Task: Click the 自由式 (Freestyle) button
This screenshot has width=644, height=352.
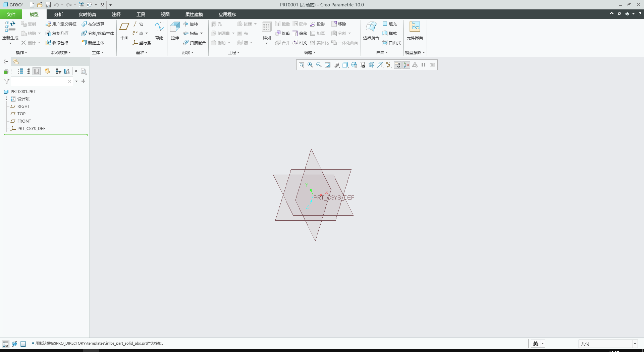Action: (392, 43)
